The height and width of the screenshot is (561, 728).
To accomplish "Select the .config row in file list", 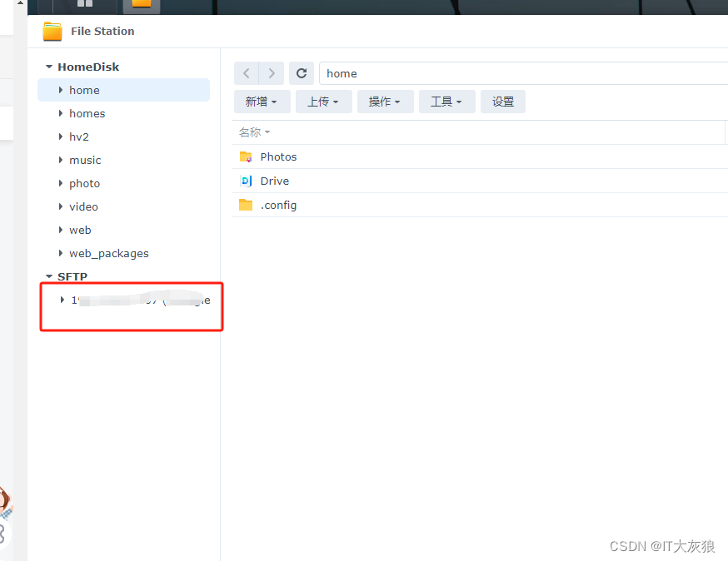I will pyautogui.click(x=480, y=205).
